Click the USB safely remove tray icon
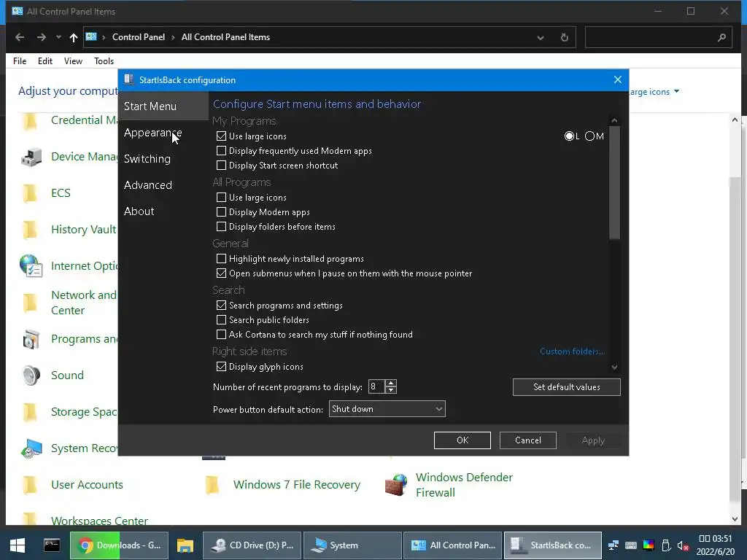Image resolution: width=747 pixels, height=560 pixels. 666,545
